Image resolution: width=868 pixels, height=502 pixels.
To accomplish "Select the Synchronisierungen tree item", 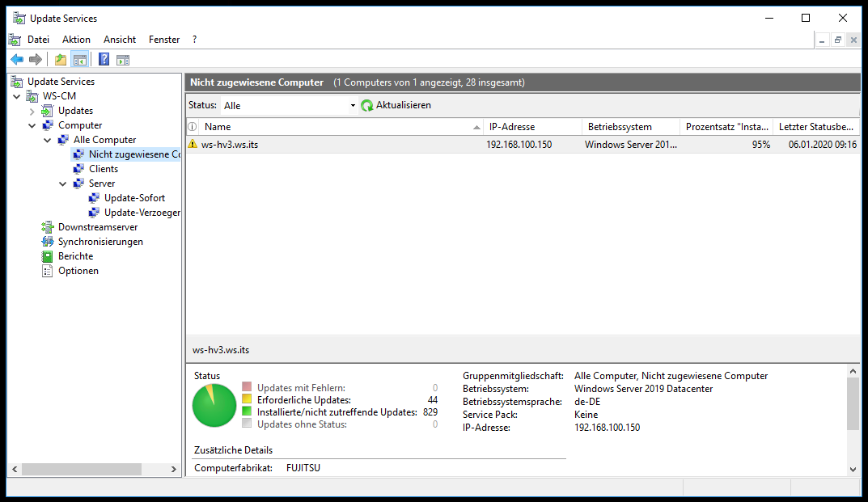I will click(x=100, y=242).
